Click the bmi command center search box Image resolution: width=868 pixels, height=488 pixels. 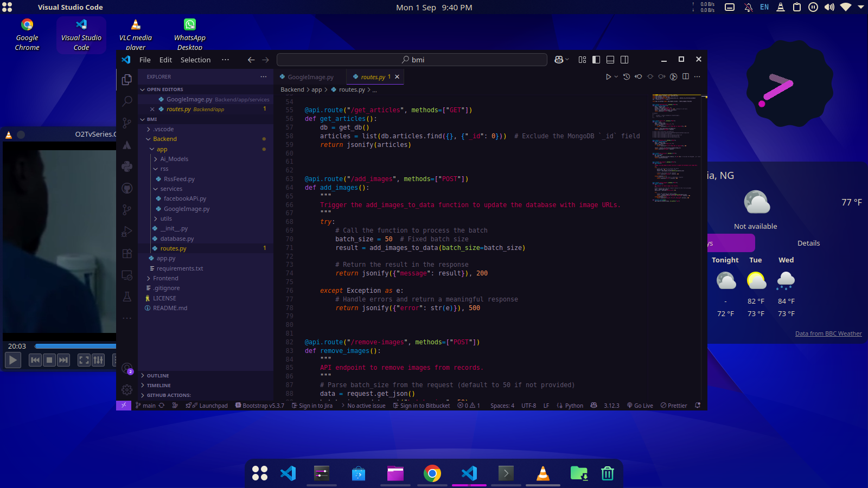pos(412,60)
